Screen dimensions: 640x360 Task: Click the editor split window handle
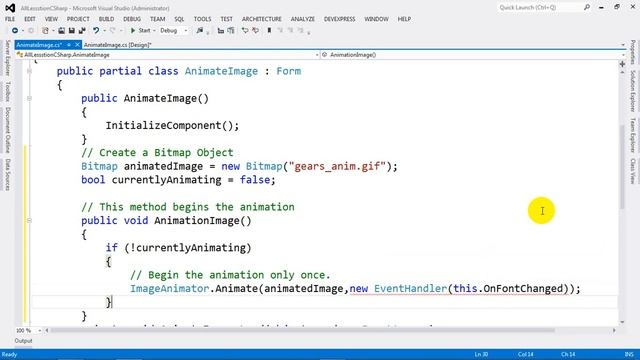[x=622, y=64]
